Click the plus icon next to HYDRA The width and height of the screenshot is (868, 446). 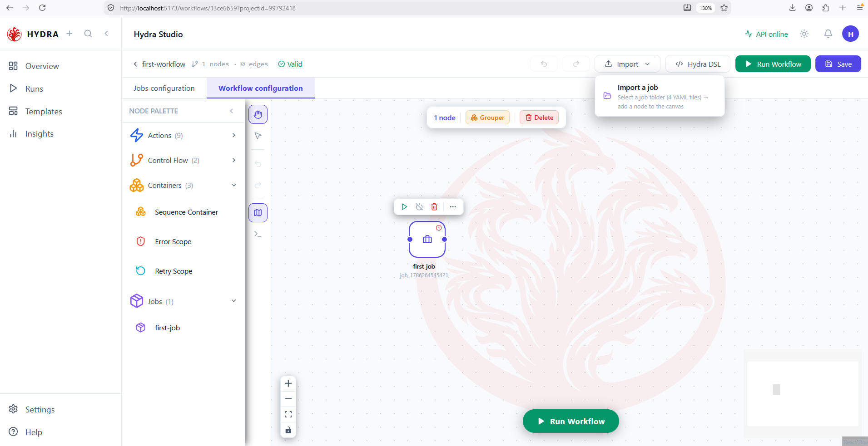coord(69,34)
